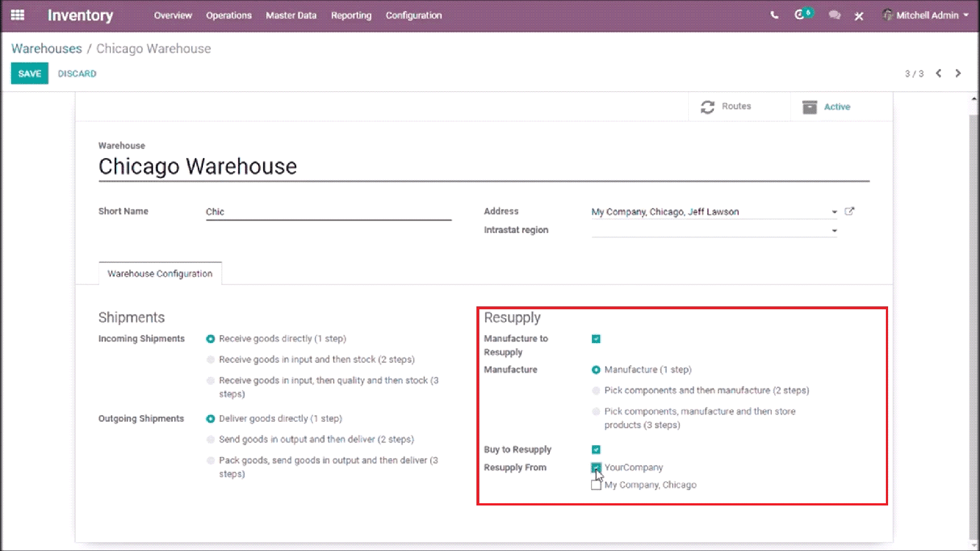The width and height of the screenshot is (980, 551).
Task: Click the Active stat button
Action: tap(842, 107)
